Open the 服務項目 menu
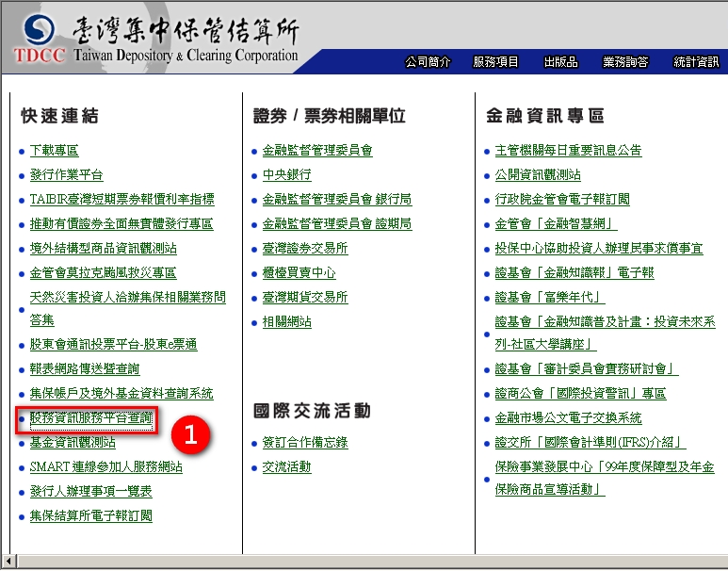 pyautogui.click(x=495, y=62)
